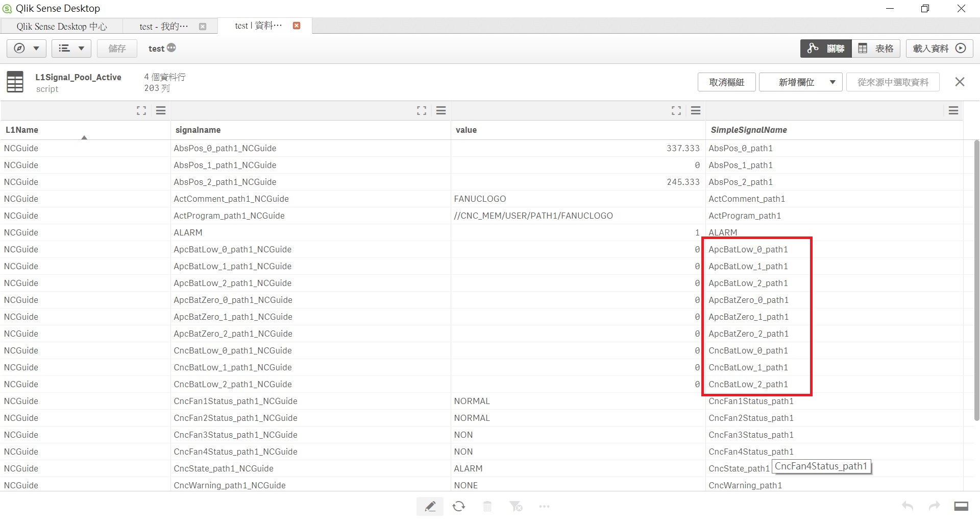Select NON value in CncFan3Status row
Viewport: 980px width, 521px height.
click(x=578, y=435)
